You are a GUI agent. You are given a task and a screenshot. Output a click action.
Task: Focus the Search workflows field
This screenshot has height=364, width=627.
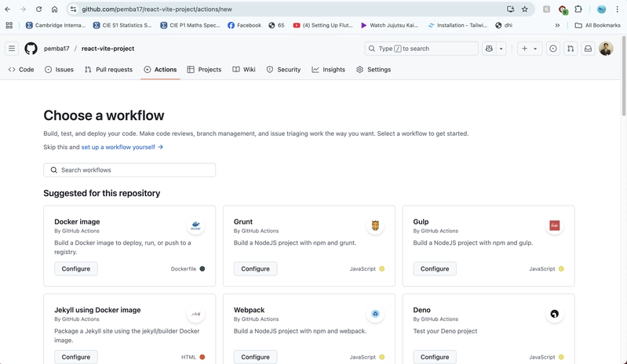click(129, 169)
